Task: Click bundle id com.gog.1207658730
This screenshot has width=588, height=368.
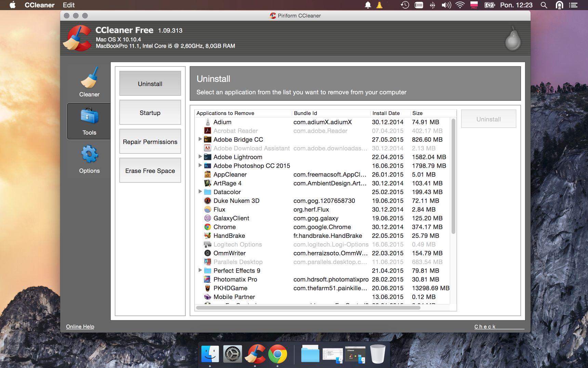Action: 324,201
